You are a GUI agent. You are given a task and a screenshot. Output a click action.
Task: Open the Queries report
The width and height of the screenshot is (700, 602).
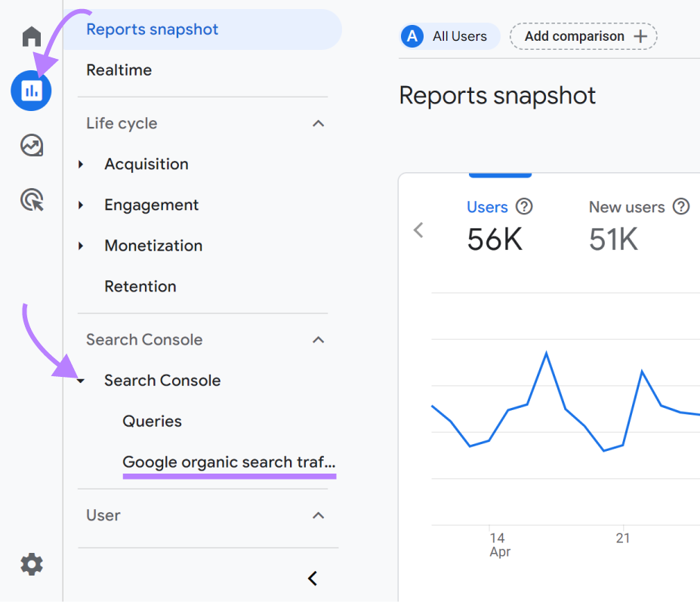pos(152,421)
